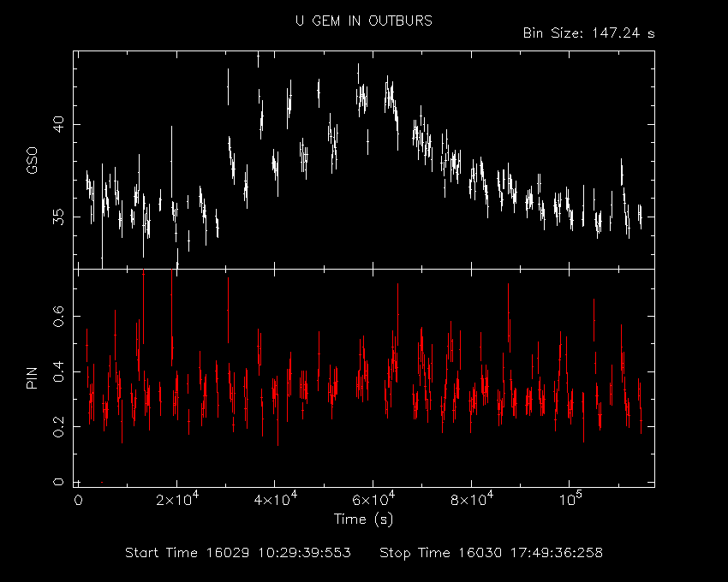Click the 'PIN' y-axis label
The width and height of the screenshot is (728, 582).
[x=32, y=377]
